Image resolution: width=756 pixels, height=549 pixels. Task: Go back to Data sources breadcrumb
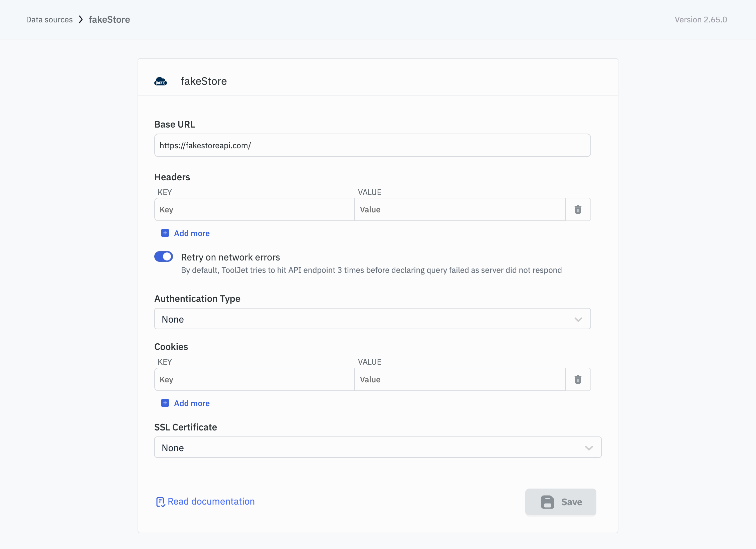point(49,20)
